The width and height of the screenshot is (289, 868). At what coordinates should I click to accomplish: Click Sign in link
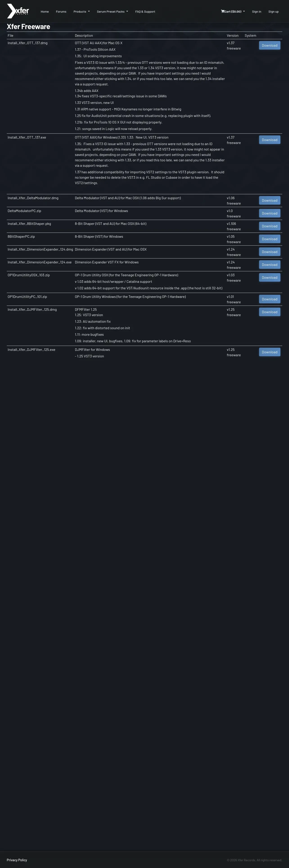tap(256, 11)
